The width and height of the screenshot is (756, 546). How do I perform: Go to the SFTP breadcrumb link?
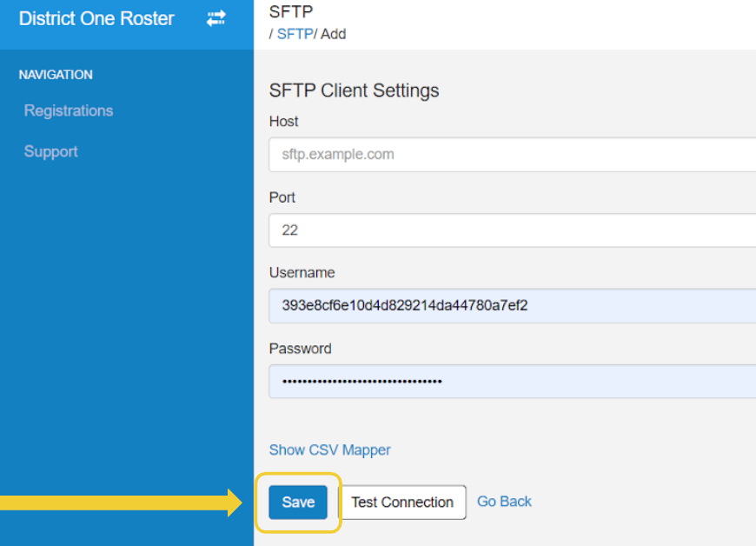click(x=295, y=34)
